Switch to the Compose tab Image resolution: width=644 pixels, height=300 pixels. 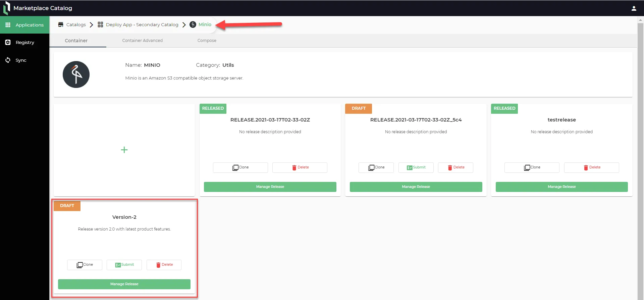[207, 41]
